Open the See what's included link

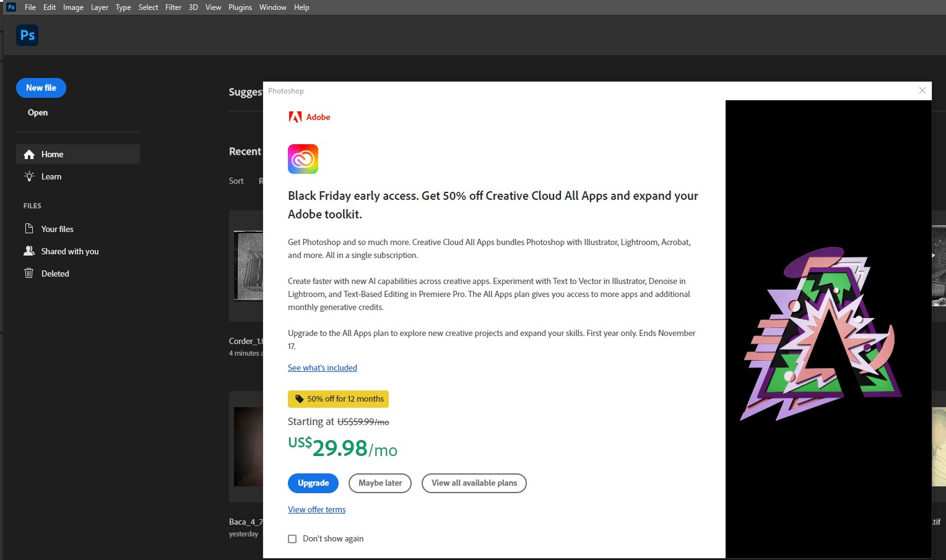pyautogui.click(x=322, y=368)
